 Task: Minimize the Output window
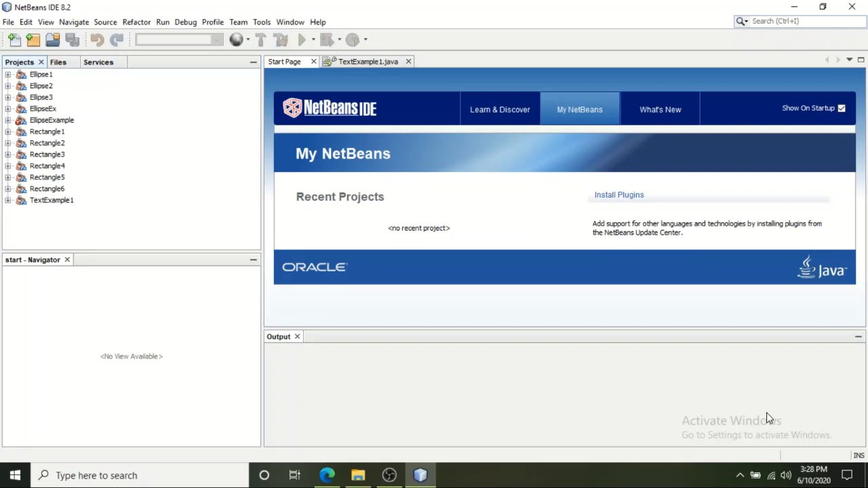click(858, 336)
